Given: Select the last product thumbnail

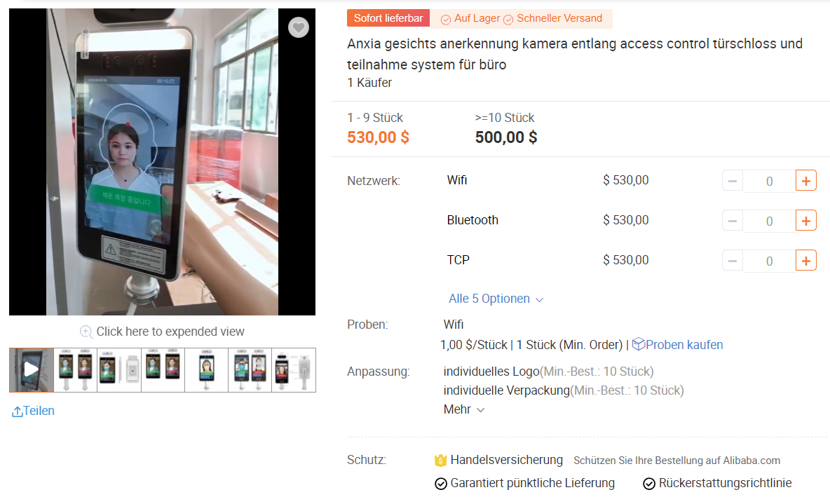Looking at the screenshot, I should click(294, 369).
